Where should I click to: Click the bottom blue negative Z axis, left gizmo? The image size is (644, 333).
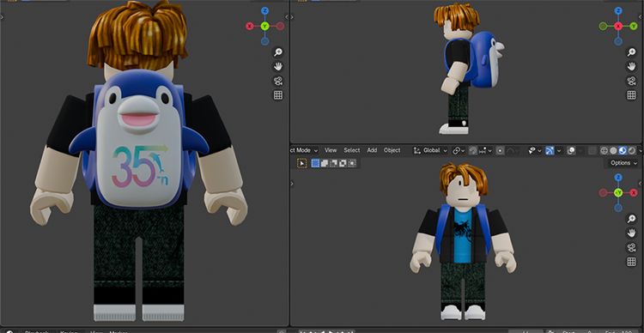click(265, 41)
